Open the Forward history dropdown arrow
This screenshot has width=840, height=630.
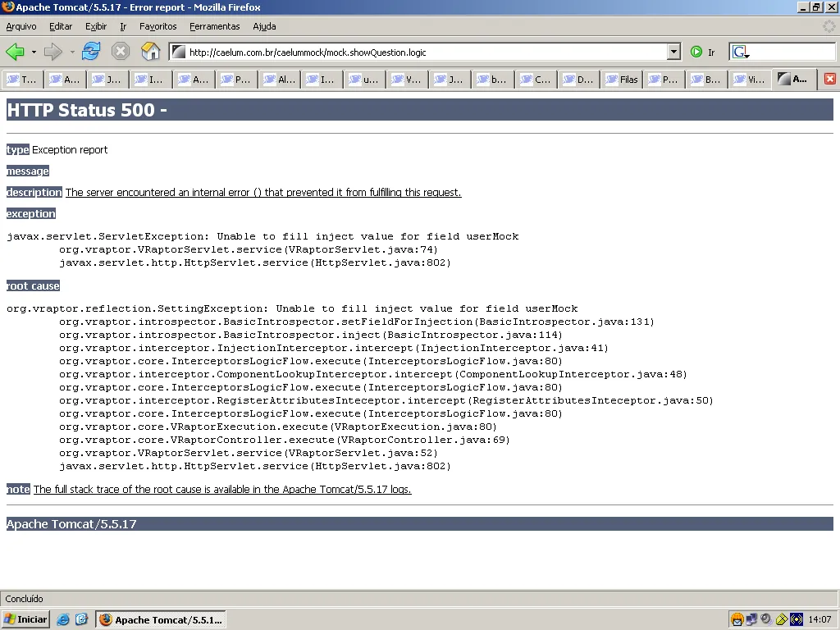point(72,52)
